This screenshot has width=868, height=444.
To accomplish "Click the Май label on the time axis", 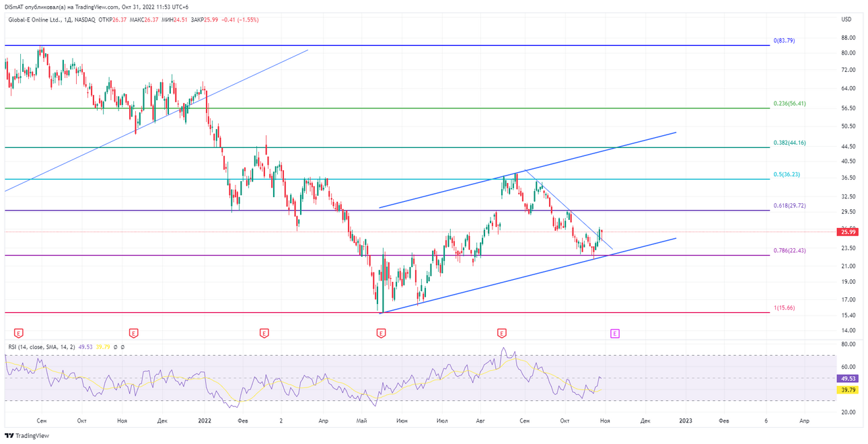I will point(363,420).
